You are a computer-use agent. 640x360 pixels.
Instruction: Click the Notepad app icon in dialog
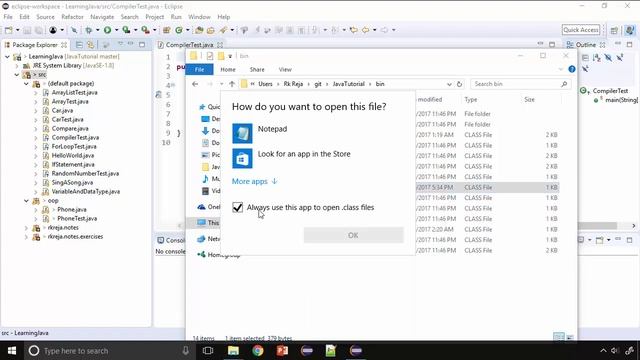click(x=242, y=133)
